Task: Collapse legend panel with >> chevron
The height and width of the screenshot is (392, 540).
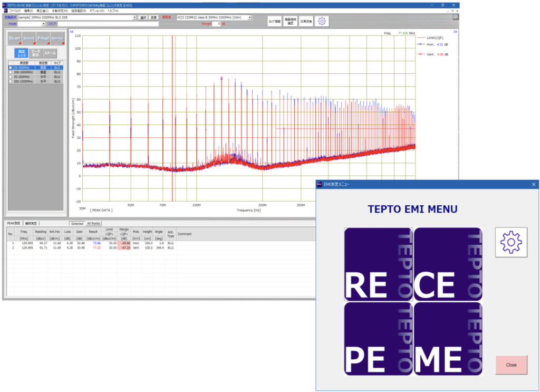Action: 455,32
